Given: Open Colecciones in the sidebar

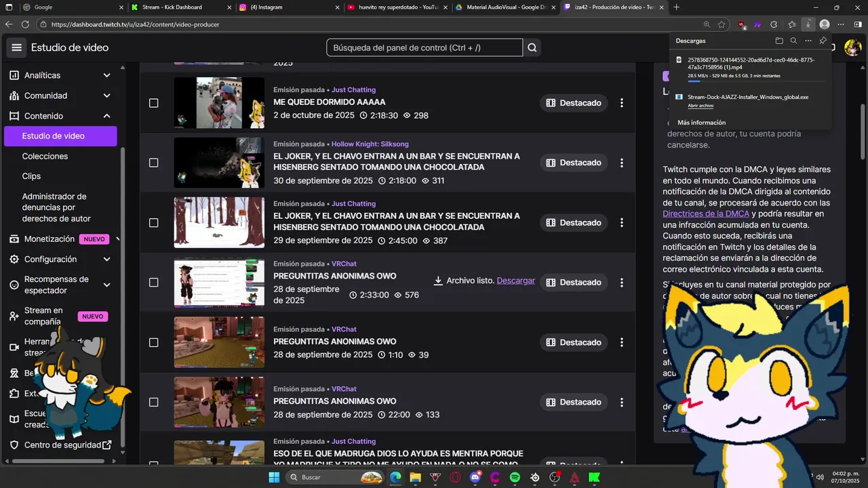Looking at the screenshot, I should (x=45, y=156).
